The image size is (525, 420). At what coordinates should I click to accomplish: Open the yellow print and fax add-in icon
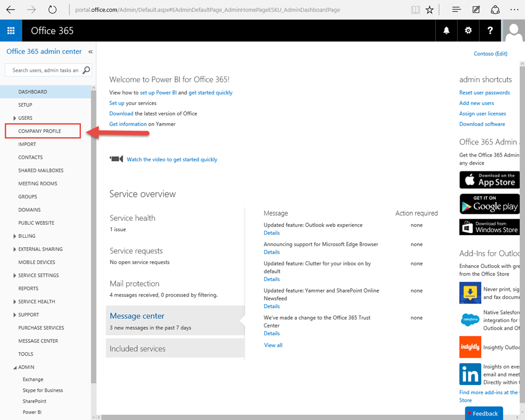click(x=470, y=293)
